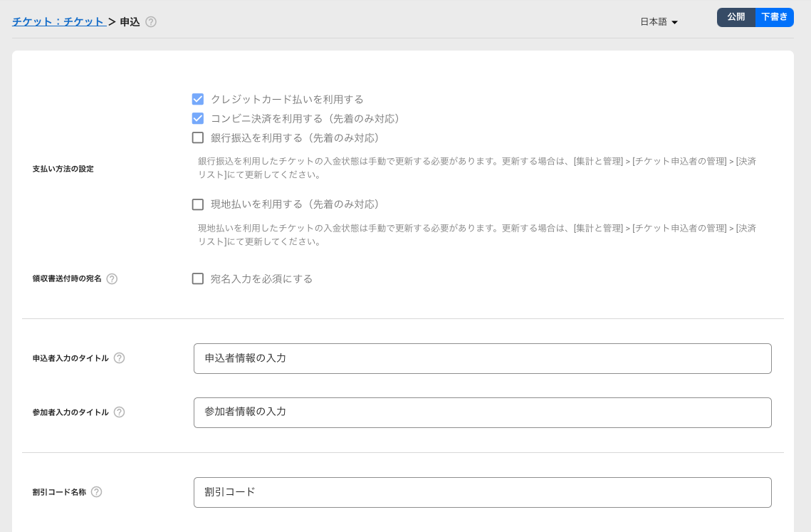The height and width of the screenshot is (532, 811).
Task: Show help for 領収書送付時の宛名
Action: [x=112, y=279]
